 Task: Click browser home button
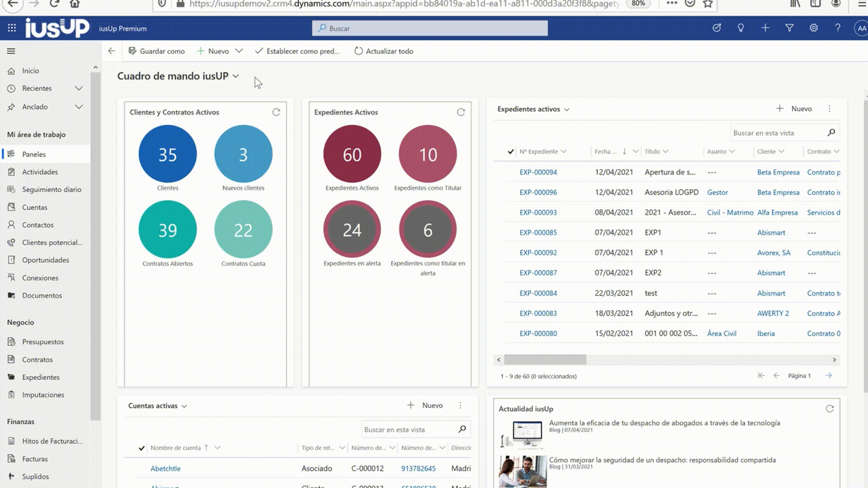coord(75,4)
